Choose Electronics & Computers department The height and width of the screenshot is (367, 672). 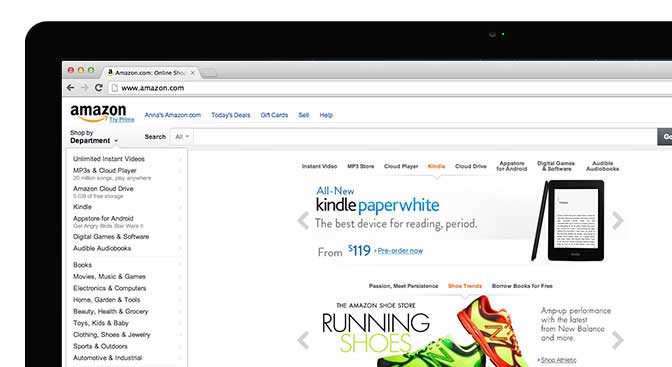(x=110, y=288)
